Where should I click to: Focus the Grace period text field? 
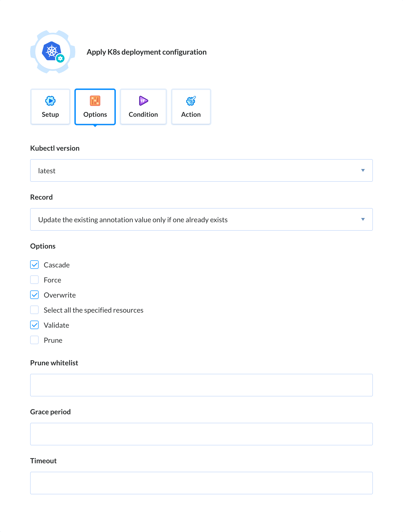201,434
